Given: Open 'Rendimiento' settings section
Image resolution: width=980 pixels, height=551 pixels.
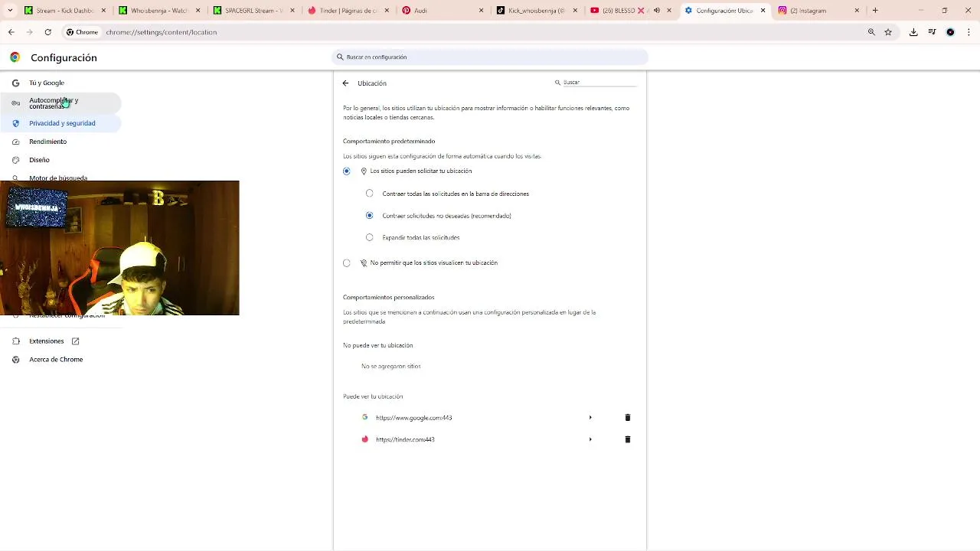Looking at the screenshot, I should tap(47, 142).
